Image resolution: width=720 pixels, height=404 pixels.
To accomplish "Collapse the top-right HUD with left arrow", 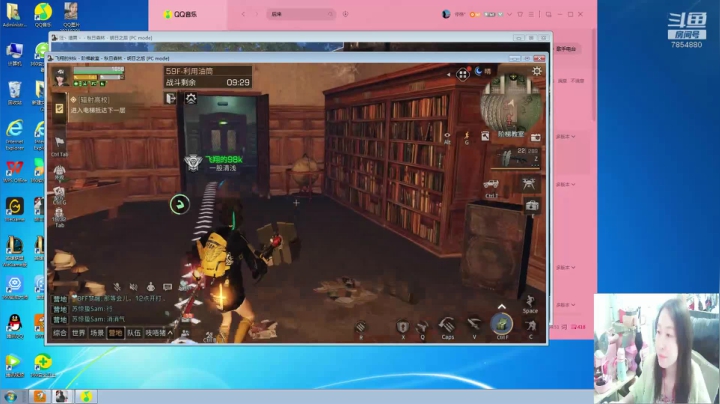I will click(x=448, y=74).
